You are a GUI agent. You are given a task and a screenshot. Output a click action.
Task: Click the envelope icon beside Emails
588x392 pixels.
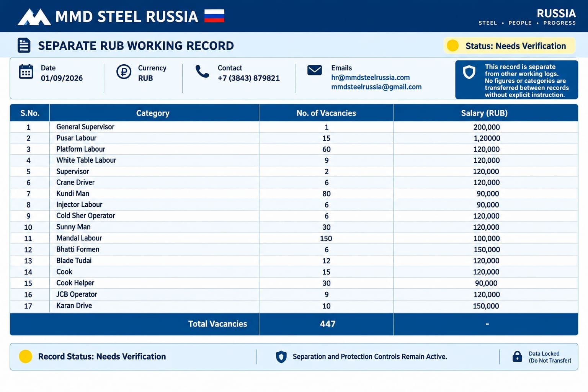[x=315, y=70]
